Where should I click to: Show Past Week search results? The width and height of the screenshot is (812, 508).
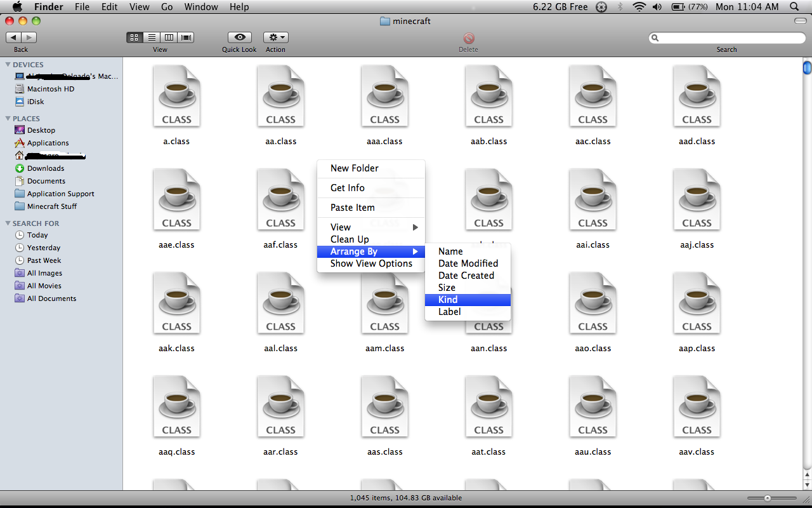point(44,260)
